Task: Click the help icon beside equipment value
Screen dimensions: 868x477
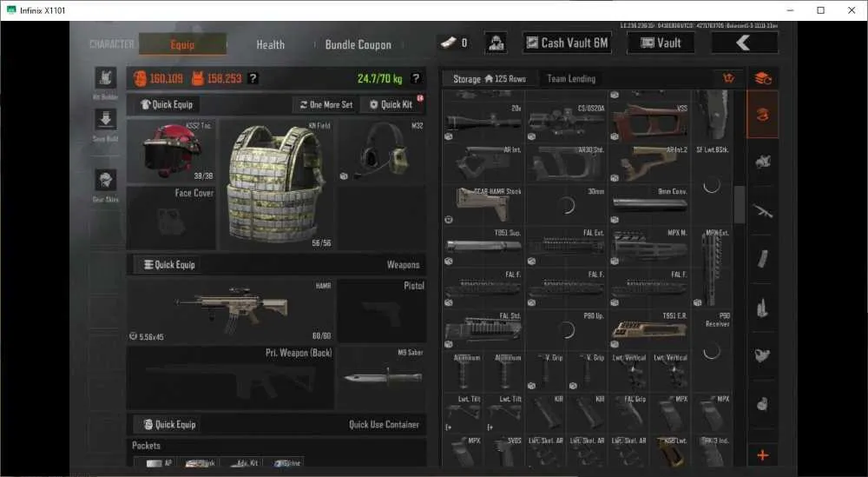Action: point(253,78)
